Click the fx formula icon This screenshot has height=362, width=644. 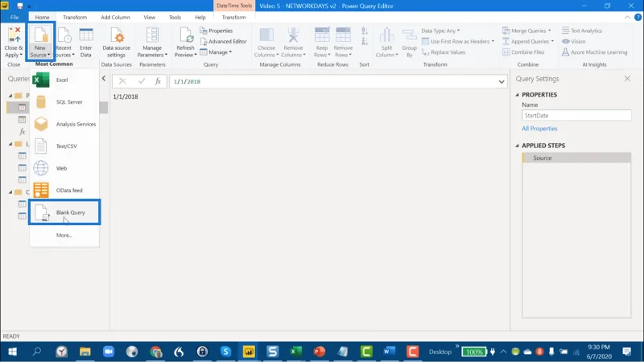(x=158, y=81)
